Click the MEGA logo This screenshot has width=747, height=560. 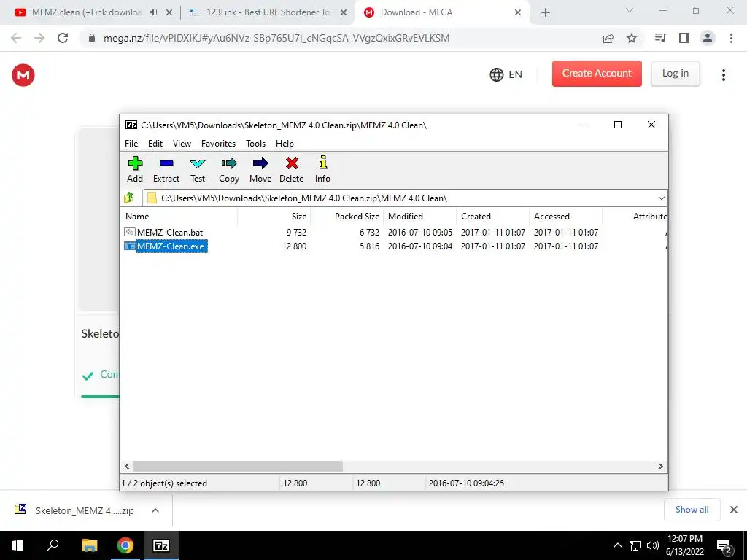point(23,75)
